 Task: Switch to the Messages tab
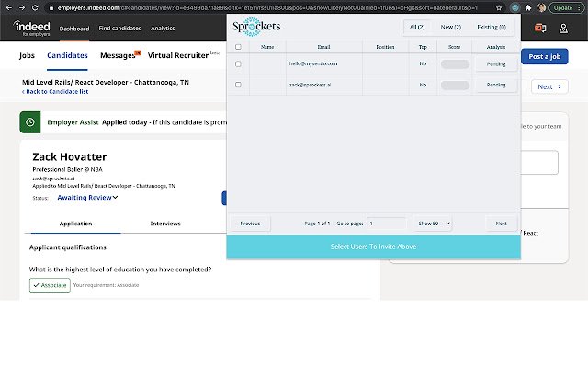coord(118,55)
